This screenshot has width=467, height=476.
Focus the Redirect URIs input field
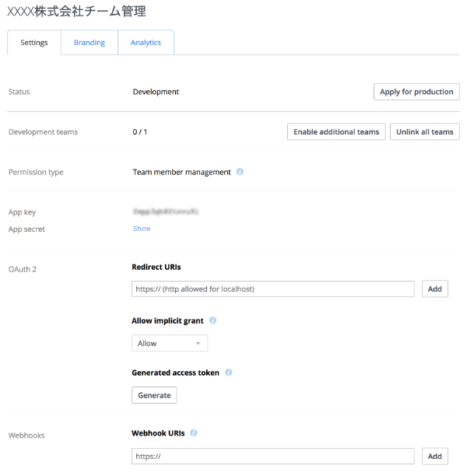pyautogui.click(x=272, y=289)
